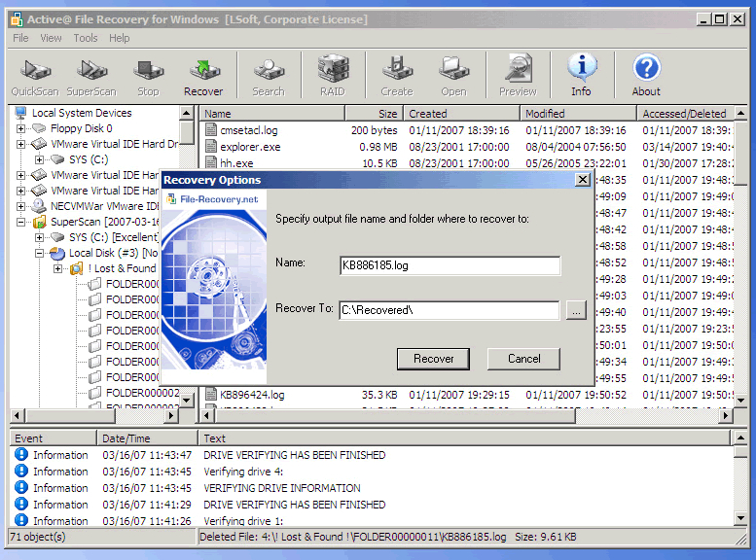
Task: Open the Tools menu
Action: pos(86,38)
